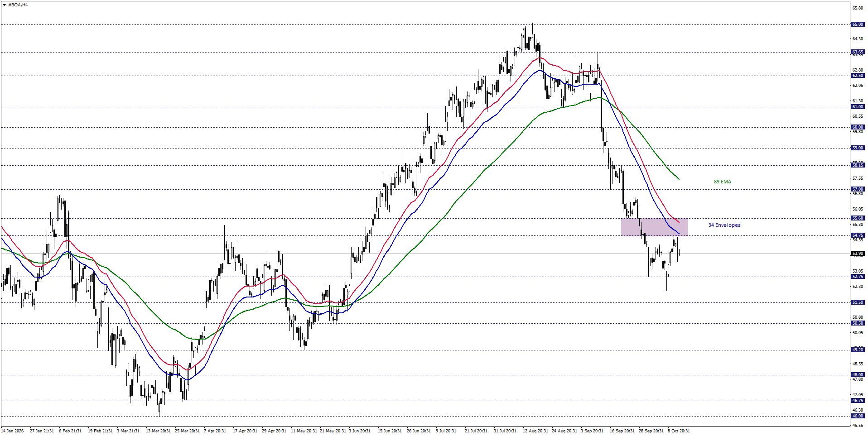Image resolution: width=868 pixels, height=436 pixels.
Task: Select the 55.60 horizontal line price tag
Action: click(x=858, y=218)
